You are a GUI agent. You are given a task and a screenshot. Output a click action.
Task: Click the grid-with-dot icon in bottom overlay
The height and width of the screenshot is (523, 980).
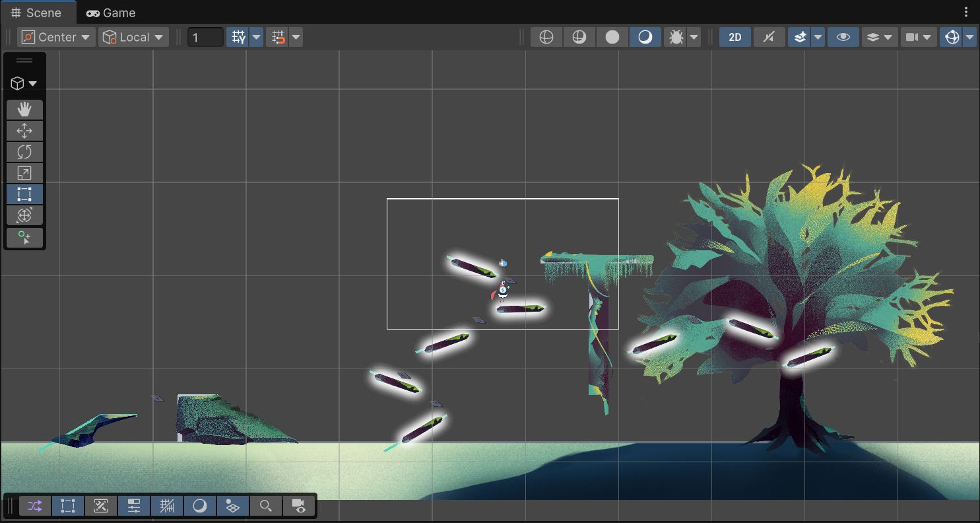[x=233, y=506]
